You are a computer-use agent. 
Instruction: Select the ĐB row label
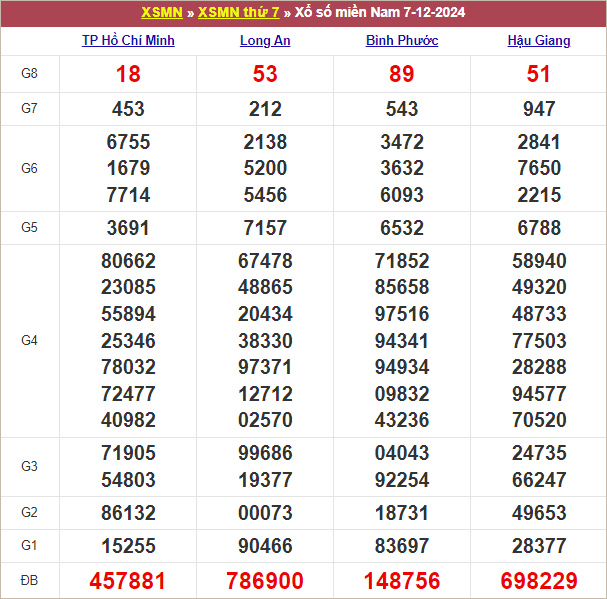pos(29,580)
